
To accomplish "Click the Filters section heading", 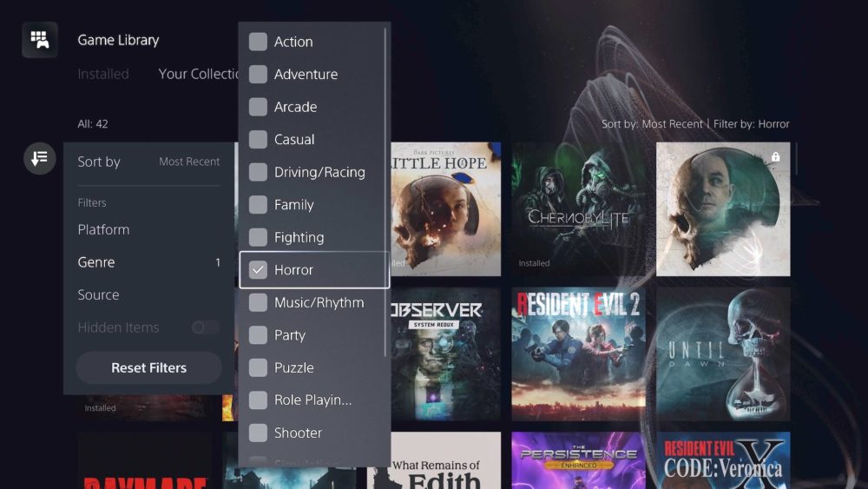I will (x=92, y=202).
